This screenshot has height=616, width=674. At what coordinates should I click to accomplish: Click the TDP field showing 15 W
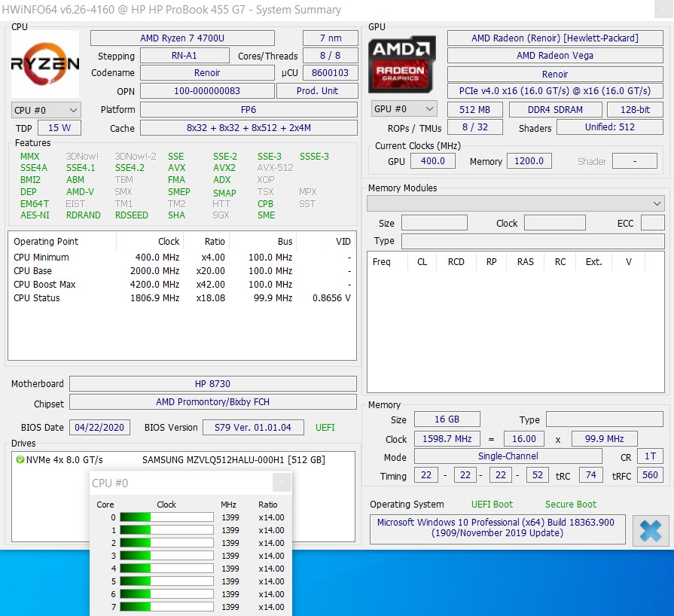click(x=59, y=128)
